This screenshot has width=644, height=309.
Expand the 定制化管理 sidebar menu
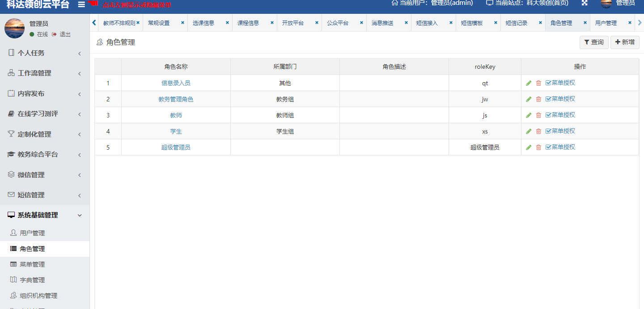[x=45, y=134]
